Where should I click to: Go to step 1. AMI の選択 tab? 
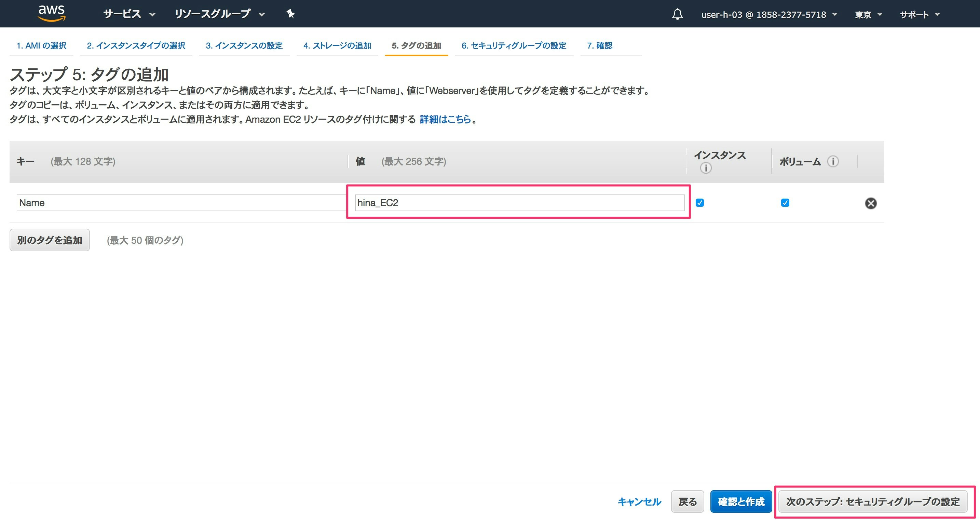tap(41, 46)
